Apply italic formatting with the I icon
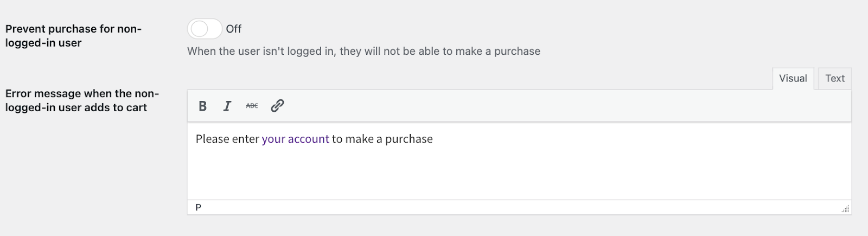The width and height of the screenshot is (868, 236). pos(227,106)
